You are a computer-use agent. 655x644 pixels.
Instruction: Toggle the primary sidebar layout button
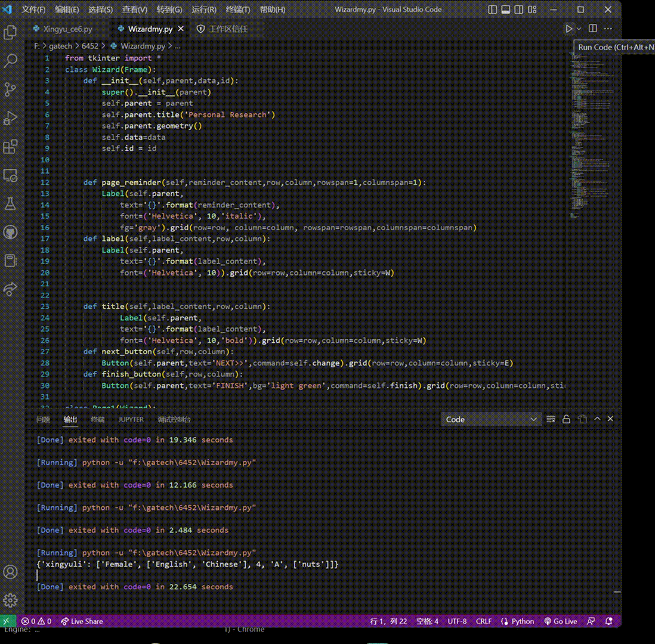[493, 10]
